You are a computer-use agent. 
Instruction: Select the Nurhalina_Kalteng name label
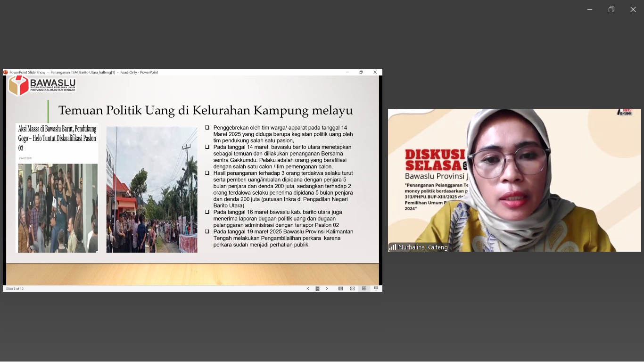(x=423, y=247)
